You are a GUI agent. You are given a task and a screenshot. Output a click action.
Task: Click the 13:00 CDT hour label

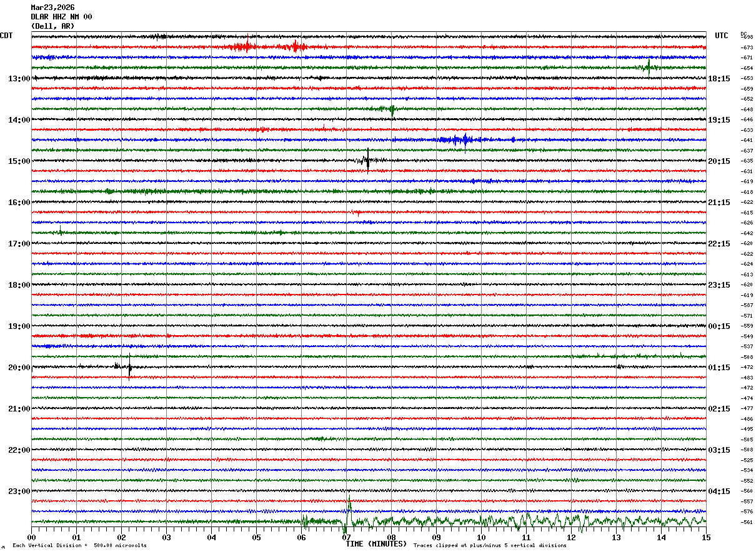pyautogui.click(x=19, y=78)
